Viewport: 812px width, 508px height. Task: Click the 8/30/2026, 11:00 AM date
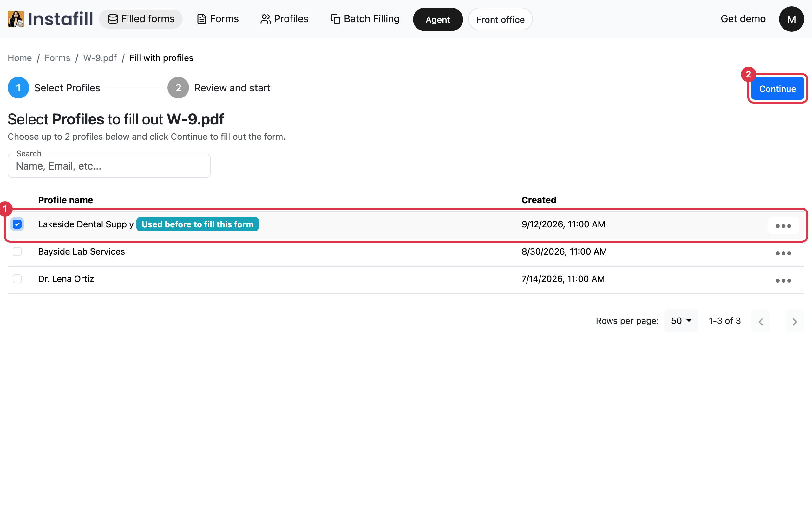564,252
